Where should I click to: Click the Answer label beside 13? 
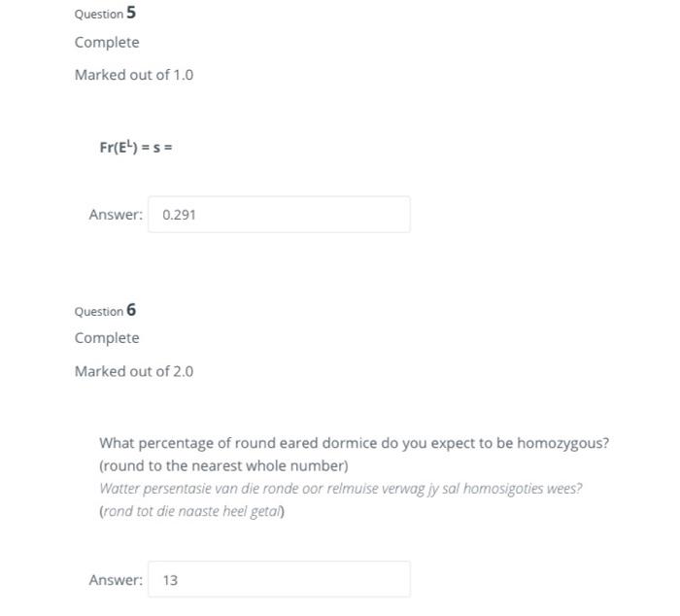click(116, 579)
